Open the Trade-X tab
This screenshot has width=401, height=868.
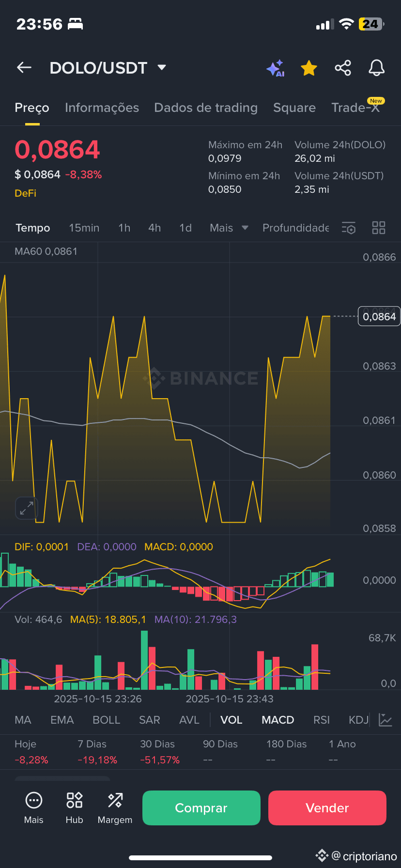355,108
